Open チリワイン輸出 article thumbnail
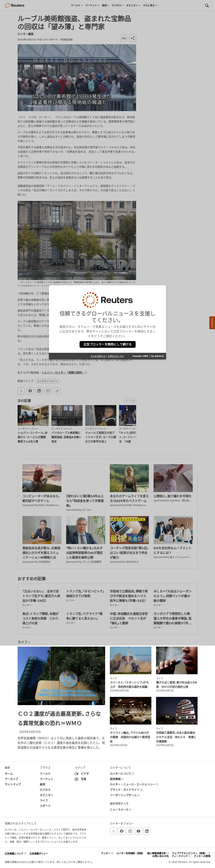 [131, 711]
